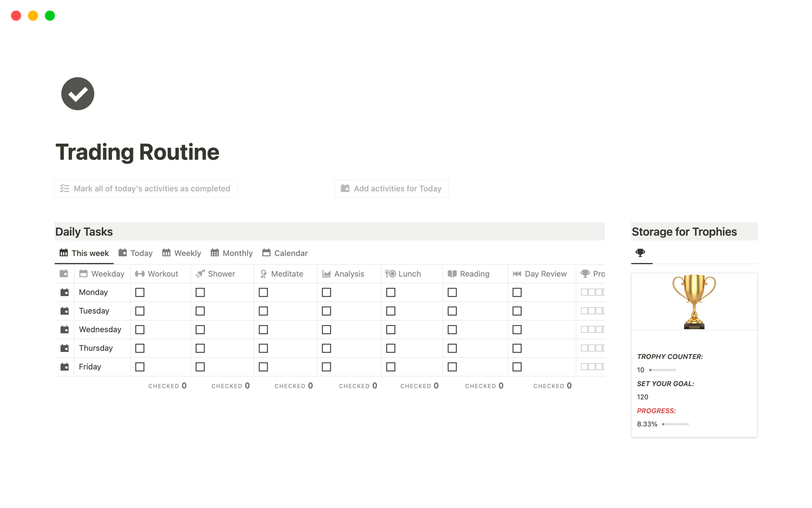Toggle Monday Workout checkbox
The image size is (812, 508).
pos(140,291)
